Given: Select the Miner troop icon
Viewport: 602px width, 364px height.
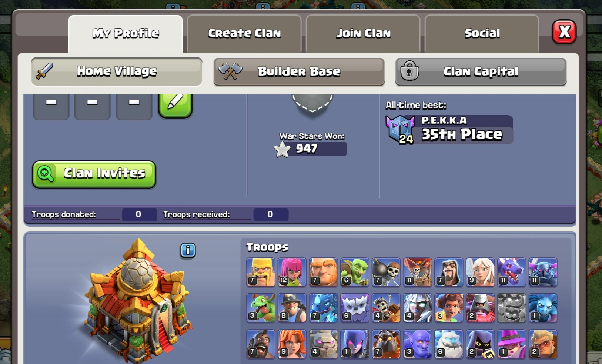Looking at the screenshot, I should click(x=292, y=308).
